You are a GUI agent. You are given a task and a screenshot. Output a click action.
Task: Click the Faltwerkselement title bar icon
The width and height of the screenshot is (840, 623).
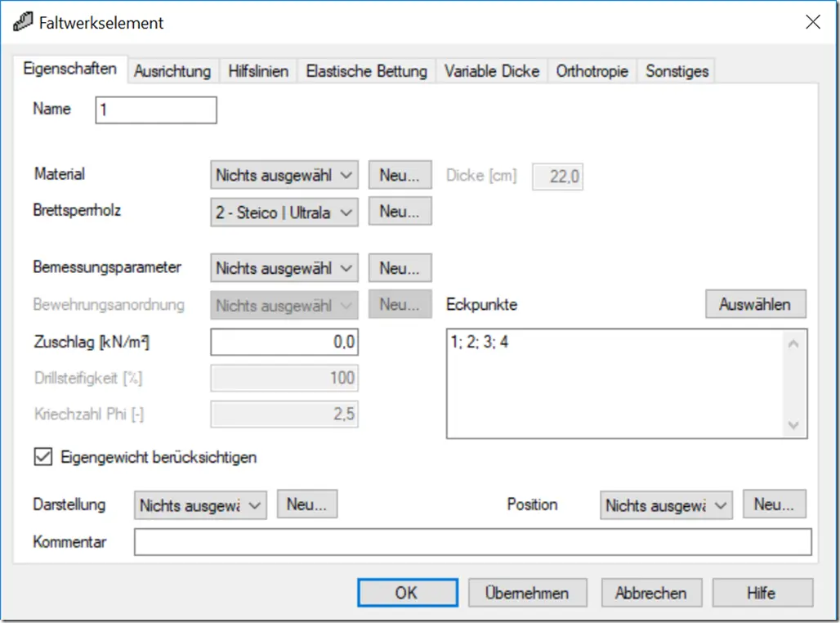click(23, 23)
